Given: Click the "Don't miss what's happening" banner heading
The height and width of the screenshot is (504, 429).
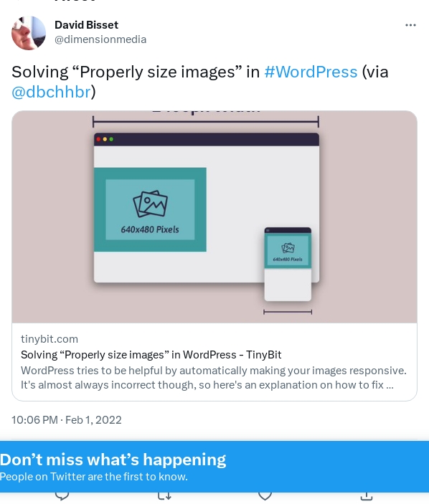Looking at the screenshot, I should [x=113, y=460].
